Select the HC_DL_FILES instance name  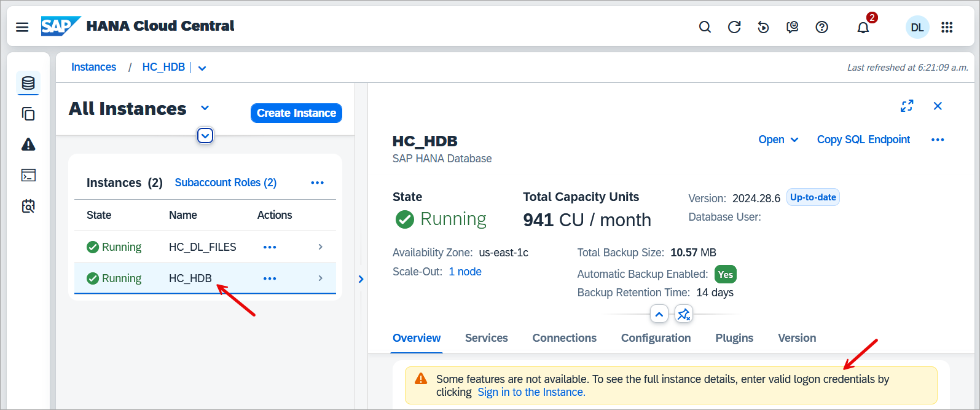click(203, 247)
